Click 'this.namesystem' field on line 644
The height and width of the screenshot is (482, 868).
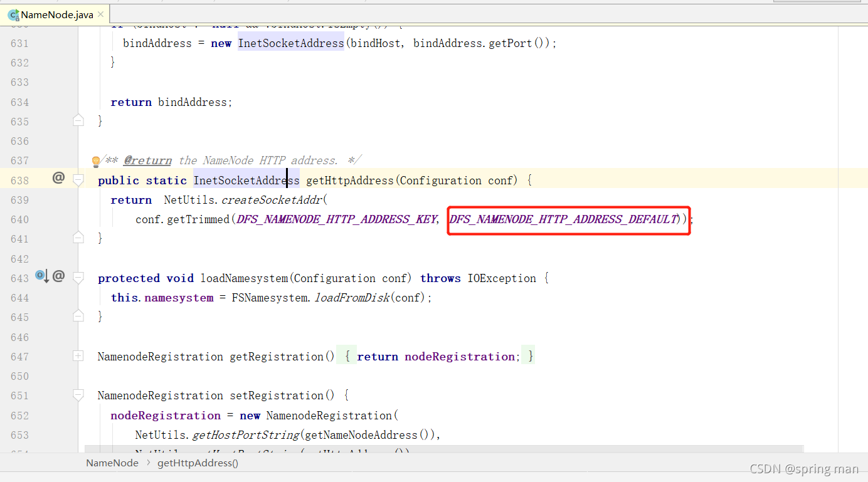point(162,298)
